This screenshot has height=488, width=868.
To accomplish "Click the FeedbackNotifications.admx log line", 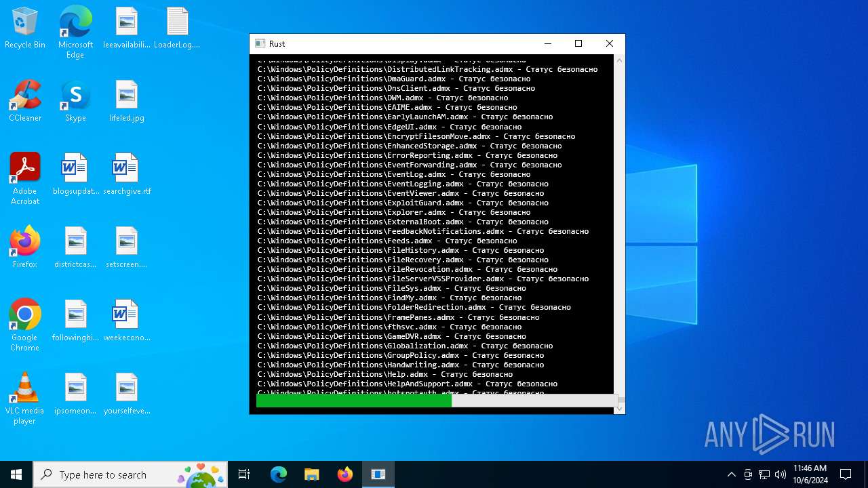I will pyautogui.click(x=422, y=231).
